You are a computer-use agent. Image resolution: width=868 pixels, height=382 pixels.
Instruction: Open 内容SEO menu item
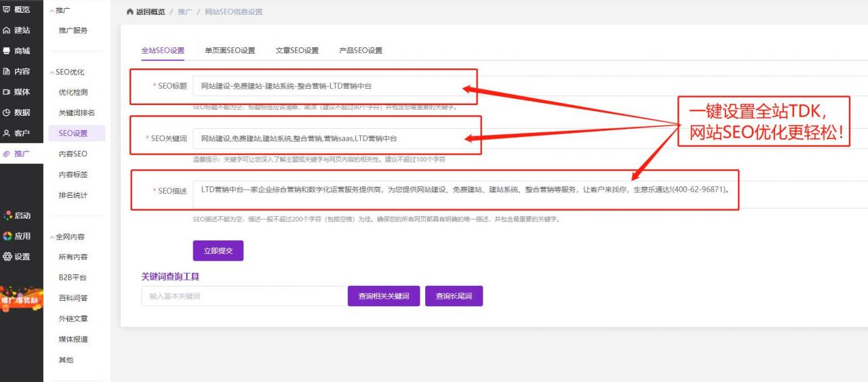tap(73, 154)
